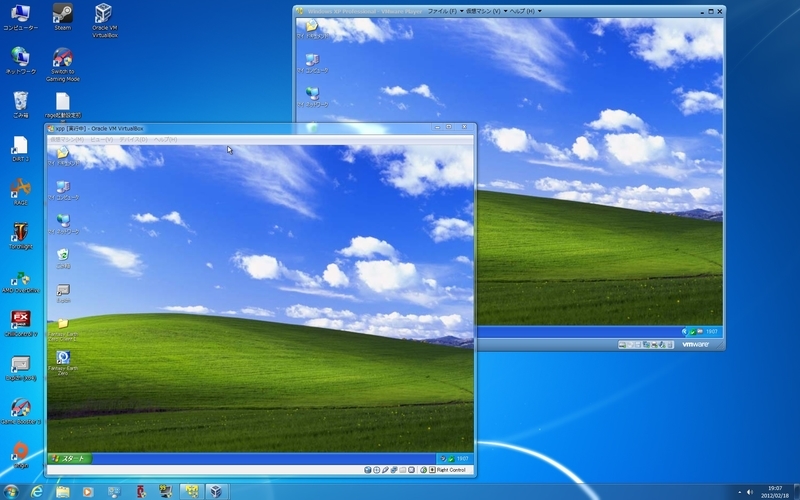Click the vmware logo in VMware Player status bar

click(x=695, y=344)
